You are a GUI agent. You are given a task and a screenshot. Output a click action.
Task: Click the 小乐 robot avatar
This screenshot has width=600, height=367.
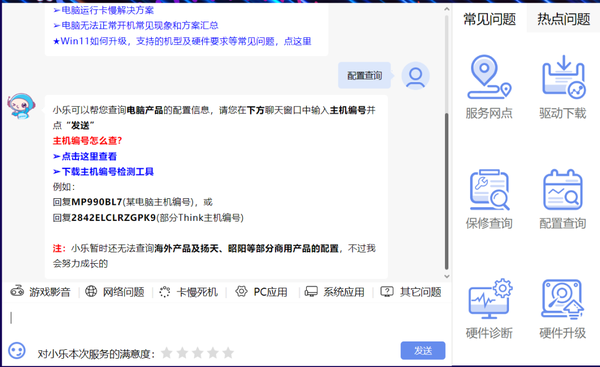coord(21,106)
